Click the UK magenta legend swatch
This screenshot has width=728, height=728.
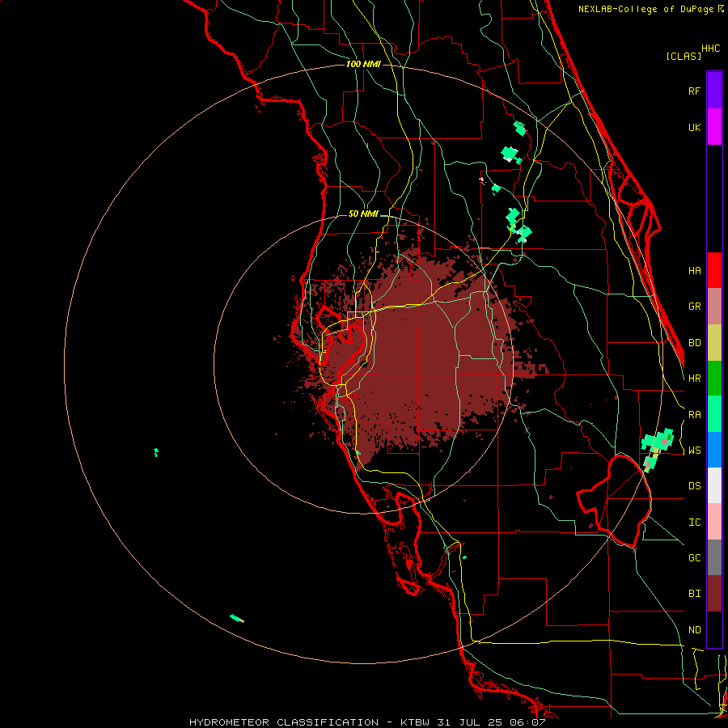click(x=714, y=127)
